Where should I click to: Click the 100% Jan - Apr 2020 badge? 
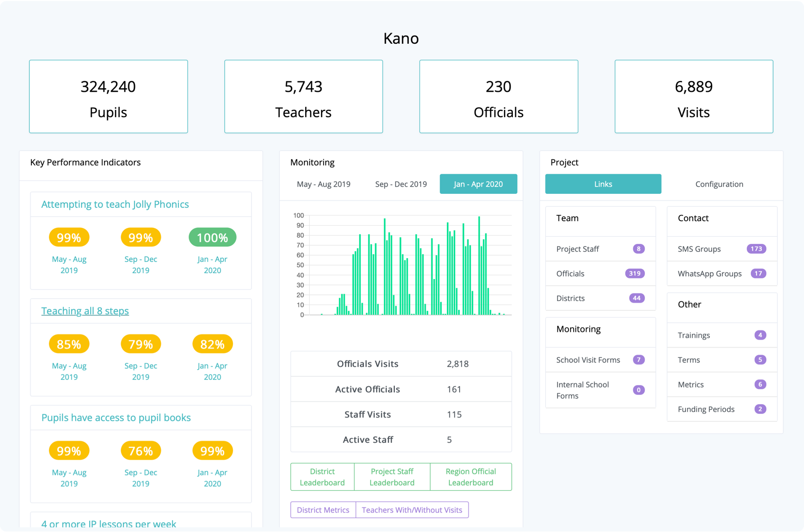click(212, 238)
